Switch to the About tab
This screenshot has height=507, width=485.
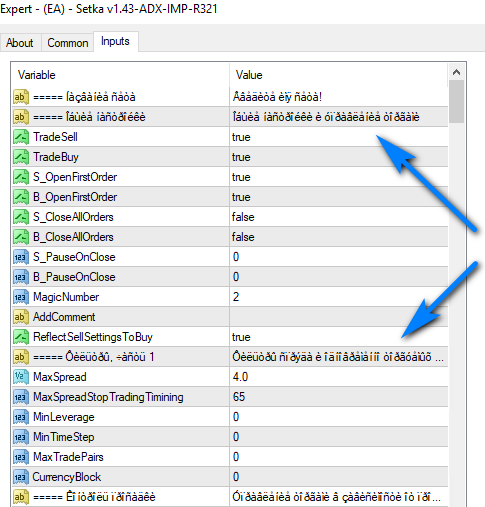pos(20,43)
